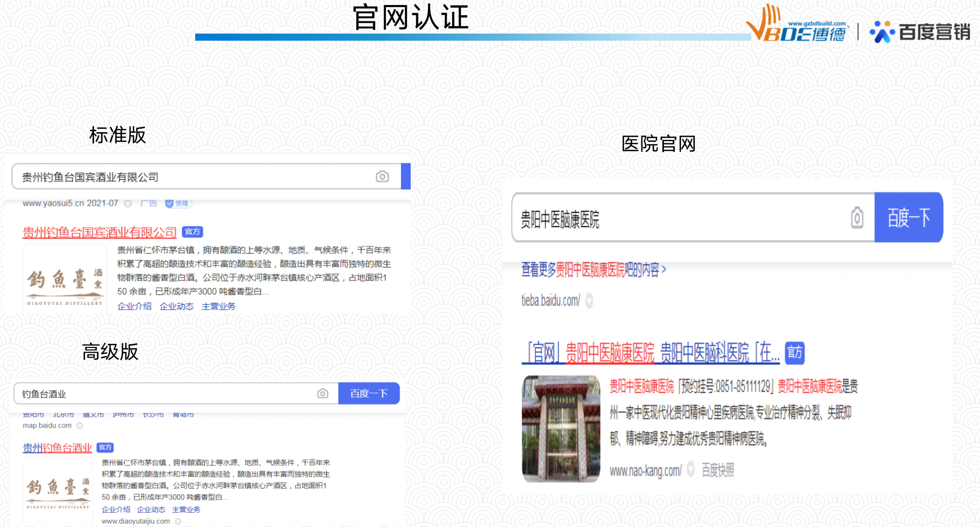Click 主营业务 link in standard version result
Viewport: 980px width, 527px height.
[219, 306]
